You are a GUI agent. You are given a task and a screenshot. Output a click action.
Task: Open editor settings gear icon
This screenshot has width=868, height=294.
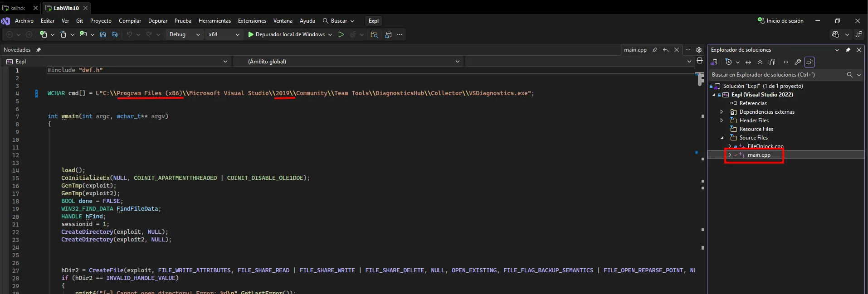click(x=699, y=50)
